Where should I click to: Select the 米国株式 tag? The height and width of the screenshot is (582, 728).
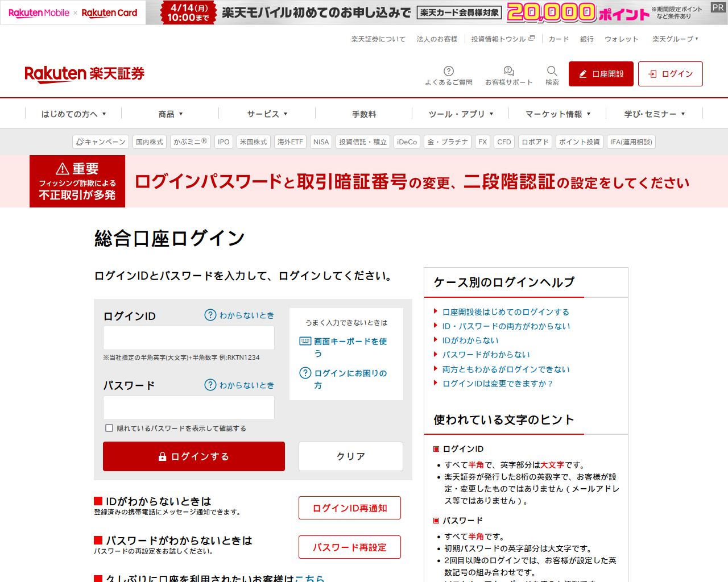click(x=253, y=142)
